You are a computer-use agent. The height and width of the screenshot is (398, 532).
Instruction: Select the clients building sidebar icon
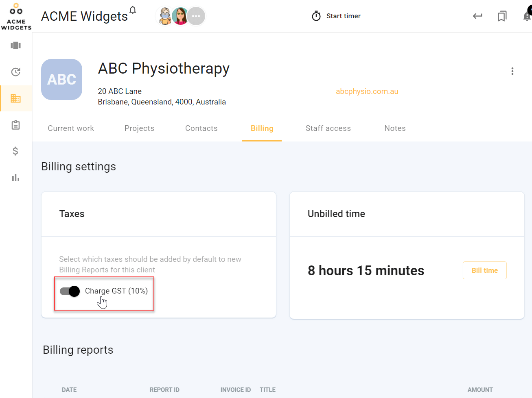(16, 98)
